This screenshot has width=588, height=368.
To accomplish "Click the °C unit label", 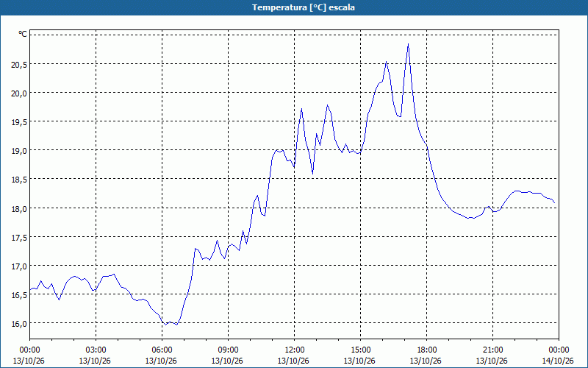I will (x=23, y=34).
